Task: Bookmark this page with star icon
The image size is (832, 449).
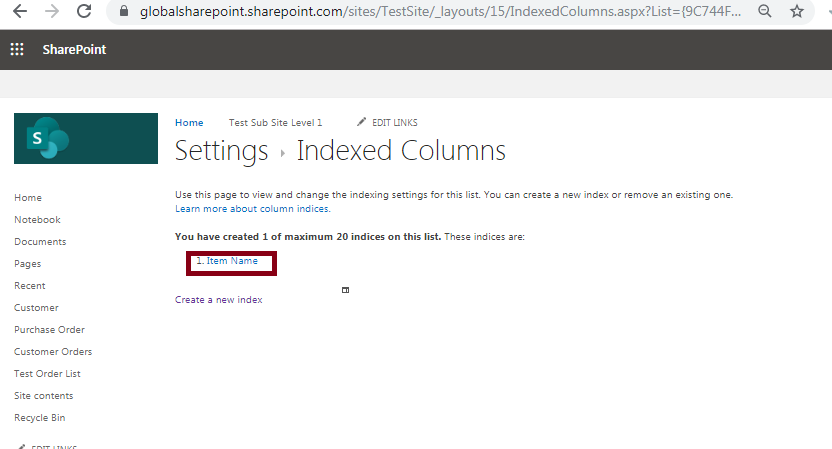Action: click(x=797, y=11)
